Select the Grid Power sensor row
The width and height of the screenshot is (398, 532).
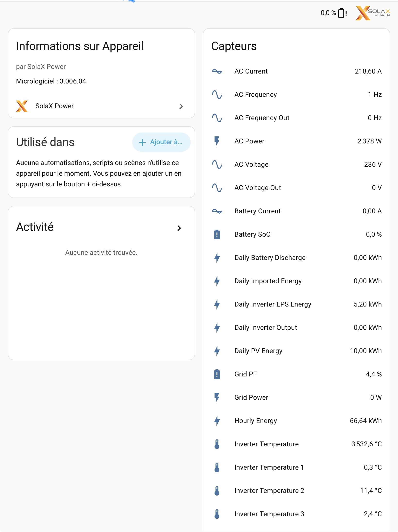point(297,398)
